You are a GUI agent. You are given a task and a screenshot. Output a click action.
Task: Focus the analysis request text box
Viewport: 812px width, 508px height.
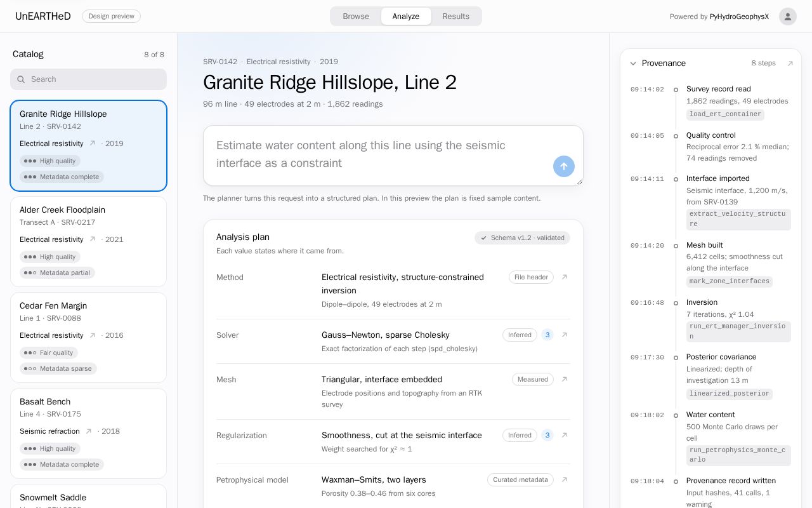(x=393, y=156)
